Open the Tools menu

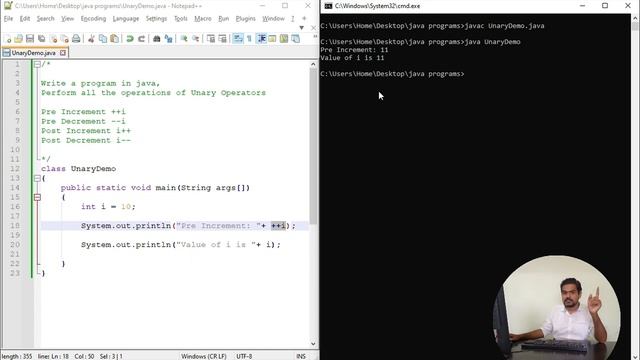(181, 19)
